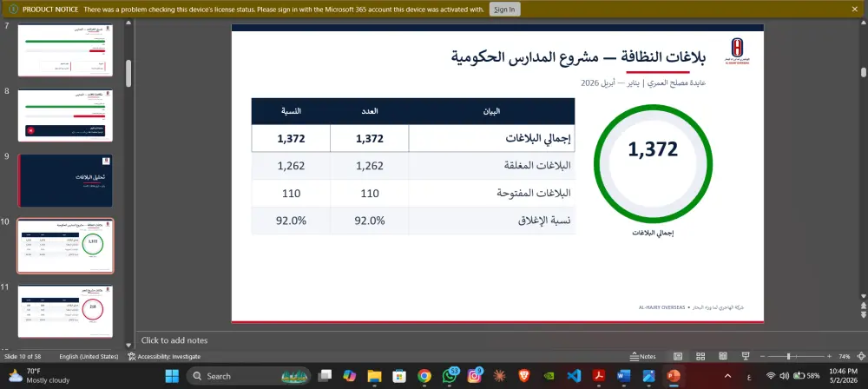Viewport: 868px width, 389px height.
Task: Select slide 7 thumbnail
Action: tap(65, 49)
